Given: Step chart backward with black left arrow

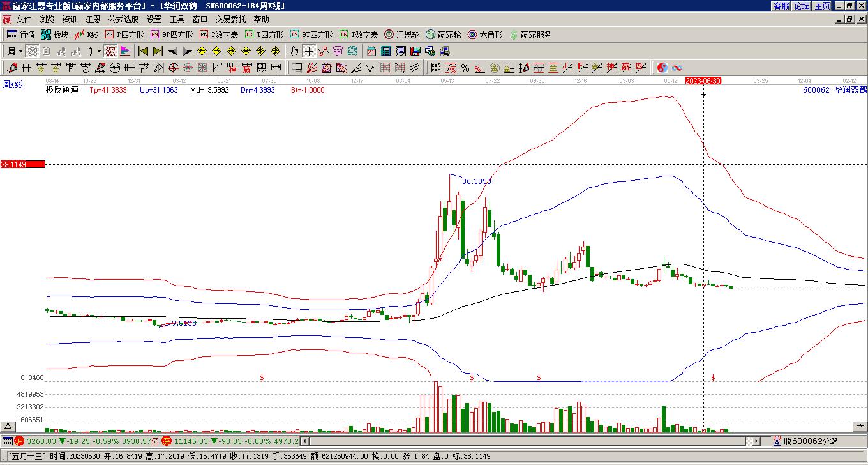Looking at the screenshot, I should click(172, 51).
